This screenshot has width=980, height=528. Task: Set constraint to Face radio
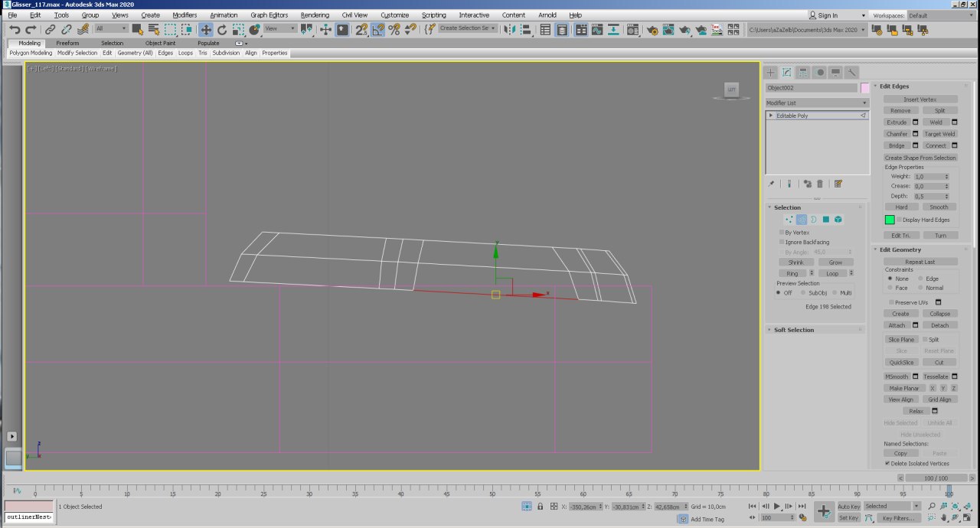890,288
